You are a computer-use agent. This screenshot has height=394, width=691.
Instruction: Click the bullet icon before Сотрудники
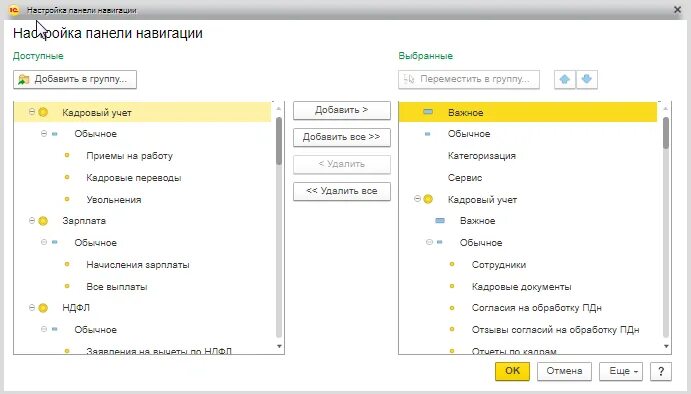pyautogui.click(x=452, y=264)
